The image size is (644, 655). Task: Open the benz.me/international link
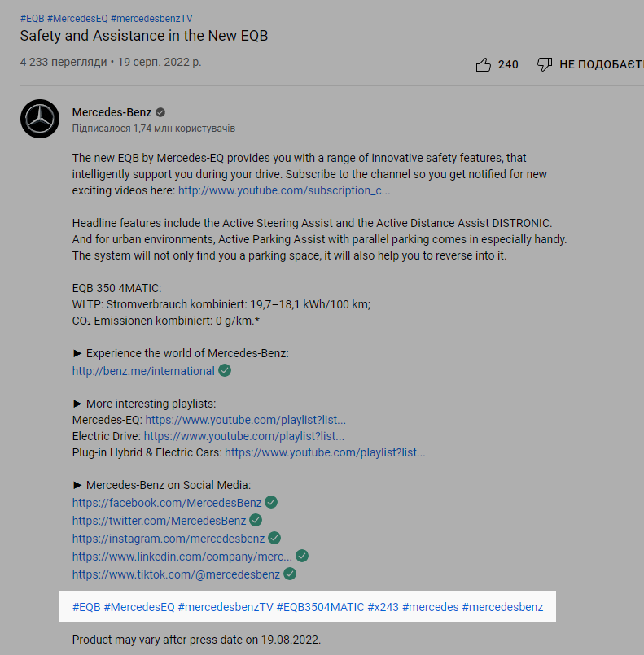(143, 371)
